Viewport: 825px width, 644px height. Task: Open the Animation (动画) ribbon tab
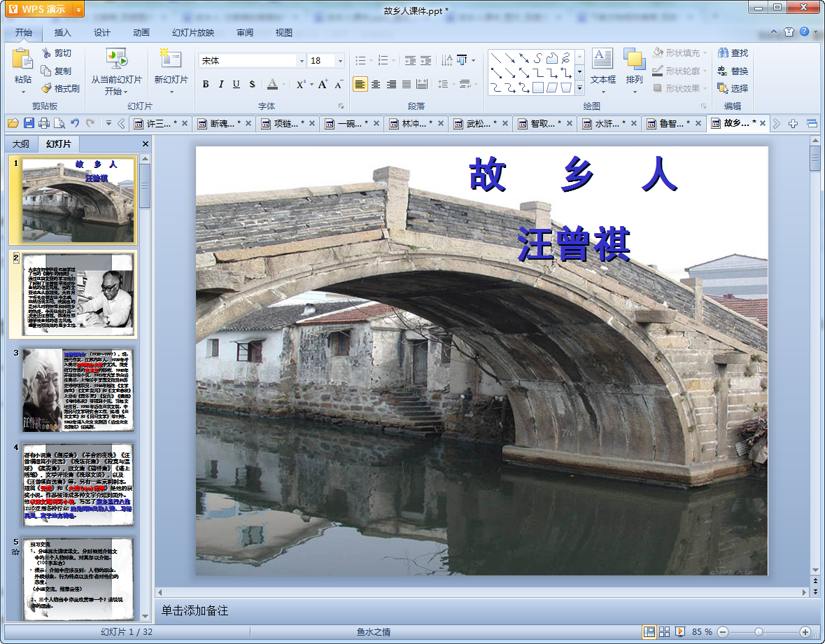click(x=141, y=33)
